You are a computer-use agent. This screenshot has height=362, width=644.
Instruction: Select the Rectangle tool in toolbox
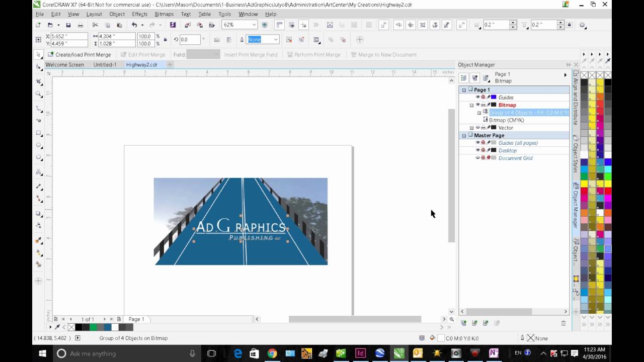click(39, 133)
